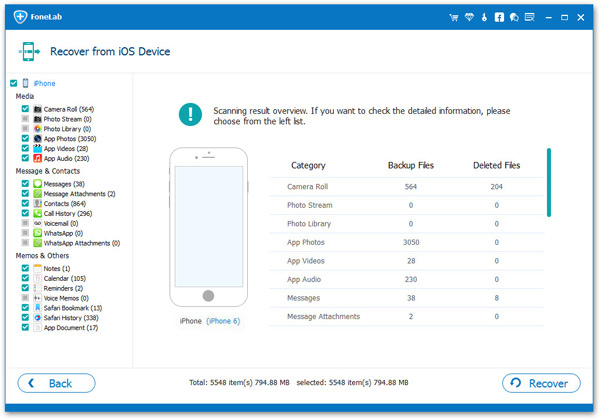Select Calendar (105) entry
The width and height of the screenshot is (600, 419).
[x=65, y=279]
